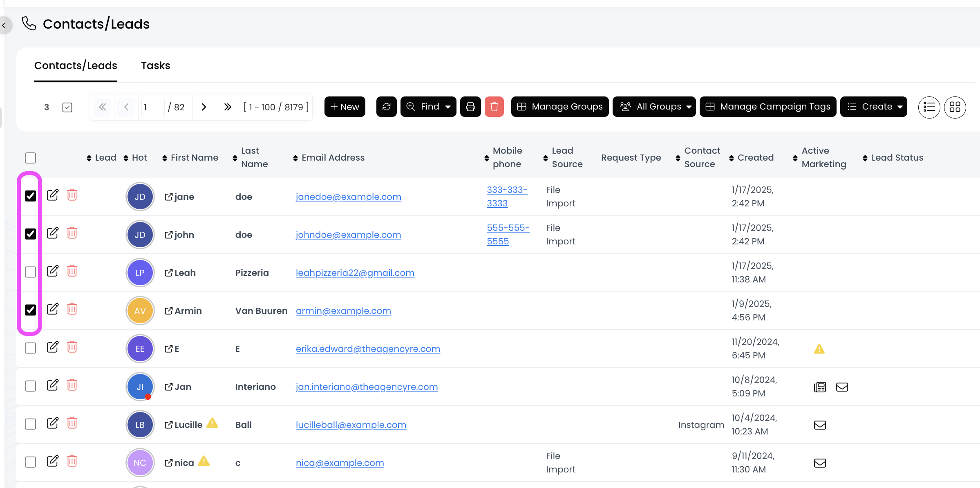Open the Create dropdown menu
Viewport: 980px width, 488px height.
coord(873,107)
